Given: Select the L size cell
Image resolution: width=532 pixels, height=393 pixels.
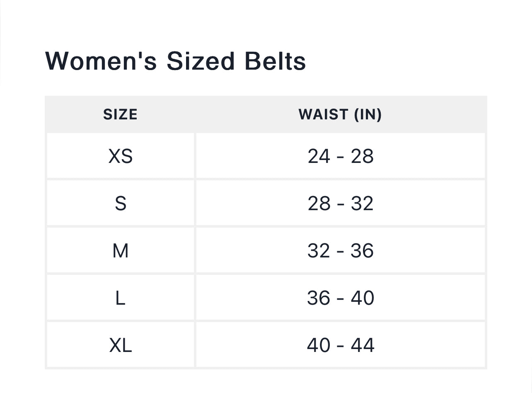Looking at the screenshot, I should [120, 298].
